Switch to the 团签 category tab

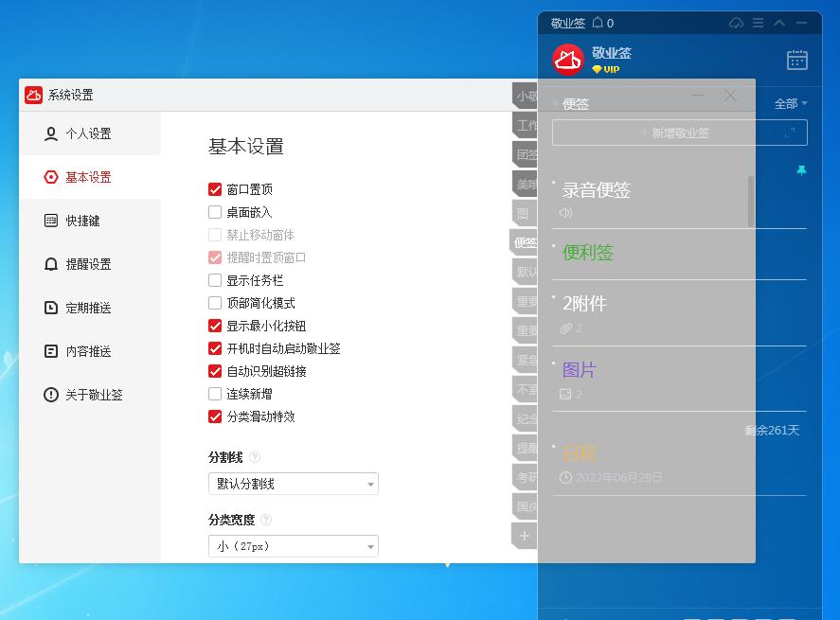tap(525, 154)
